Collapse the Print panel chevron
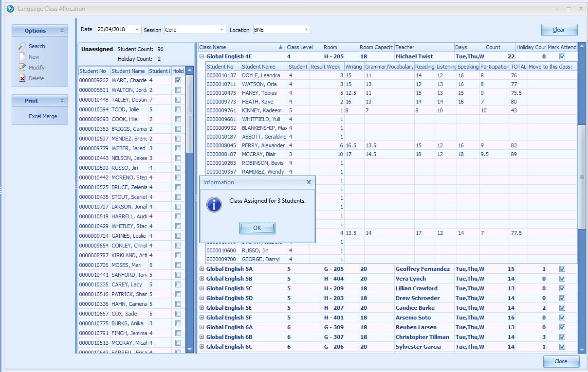Viewport: 588px width, 372px height. pos(62,101)
